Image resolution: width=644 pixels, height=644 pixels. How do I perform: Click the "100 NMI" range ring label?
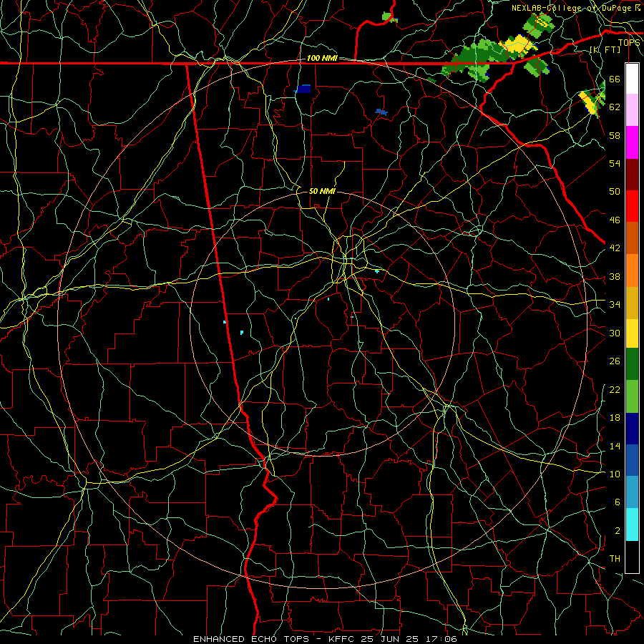point(322,58)
